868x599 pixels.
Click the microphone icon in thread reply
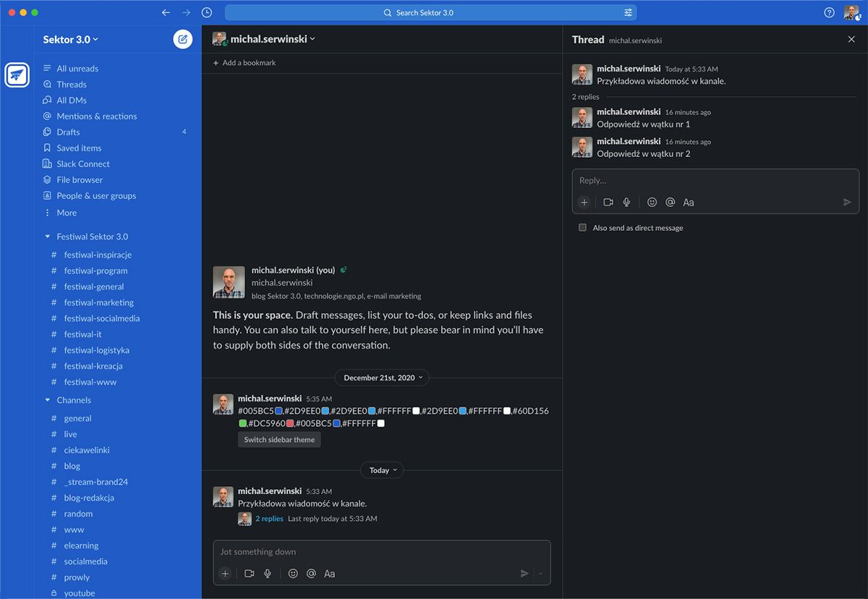627,203
